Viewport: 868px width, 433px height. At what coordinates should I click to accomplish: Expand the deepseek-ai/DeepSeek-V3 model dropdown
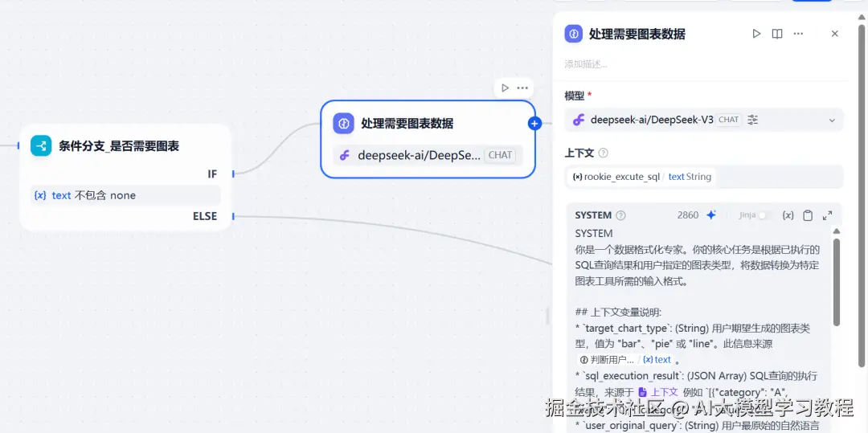coord(832,120)
